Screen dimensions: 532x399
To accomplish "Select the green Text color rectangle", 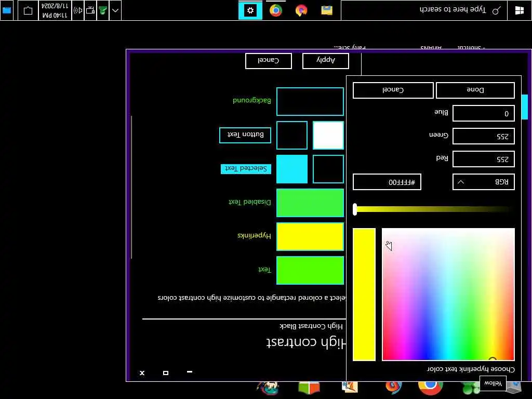I will click(310, 270).
